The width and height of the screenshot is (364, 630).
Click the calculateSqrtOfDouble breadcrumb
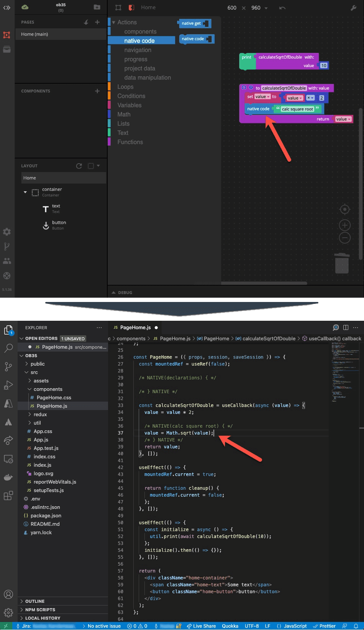click(x=269, y=338)
